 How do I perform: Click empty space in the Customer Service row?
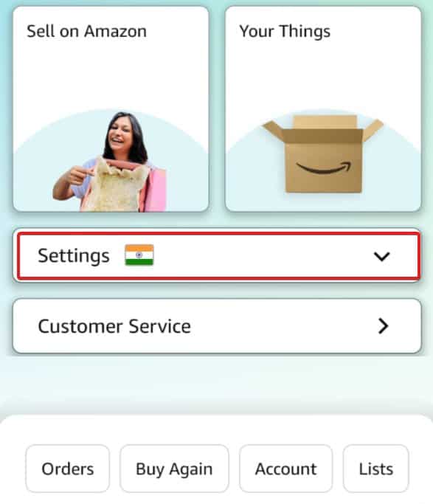(x=283, y=326)
